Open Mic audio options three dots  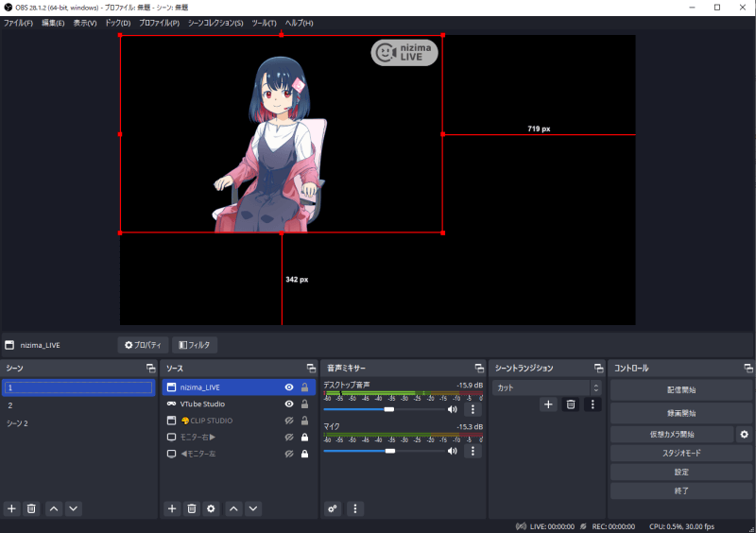pyautogui.click(x=472, y=451)
